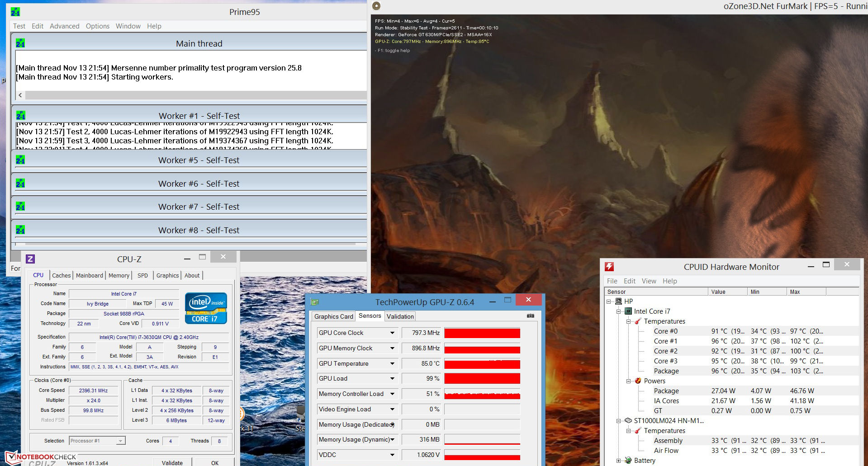The height and width of the screenshot is (466, 868).
Task: Minimize the GPU-Z window
Action: tap(492, 300)
